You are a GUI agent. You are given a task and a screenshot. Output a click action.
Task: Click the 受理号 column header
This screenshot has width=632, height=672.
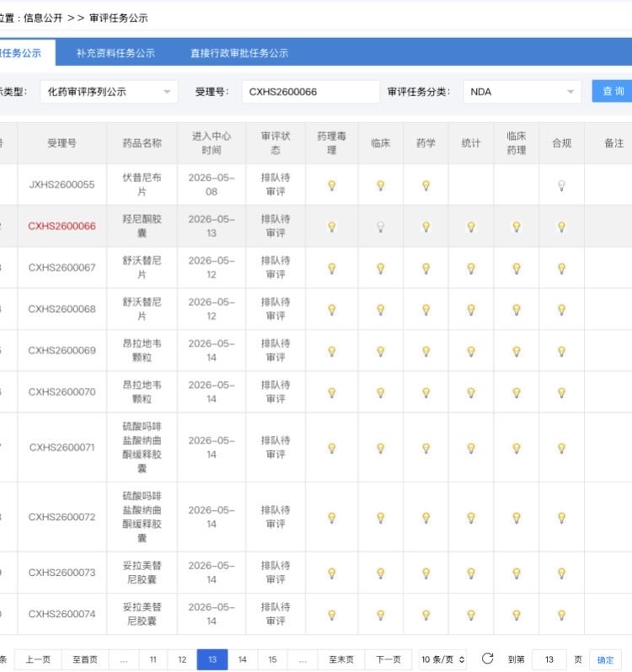62,143
